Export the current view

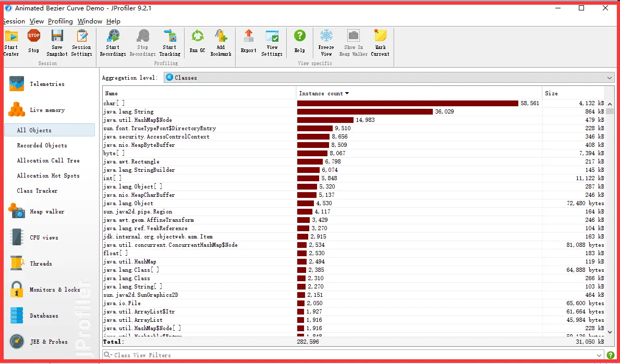249,42
